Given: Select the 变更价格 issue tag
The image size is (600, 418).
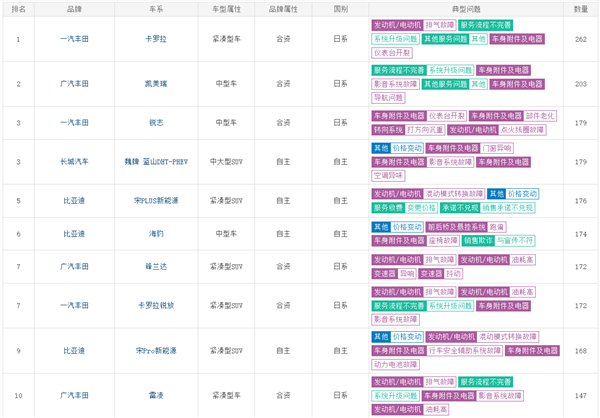Looking at the screenshot, I should [x=421, y=208].
